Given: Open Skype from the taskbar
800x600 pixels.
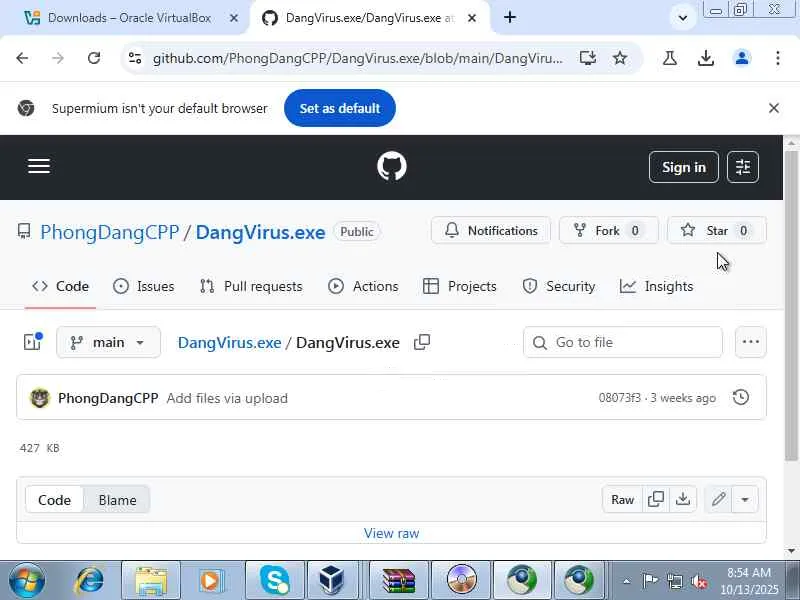Looking at the screenshot, I should click(x=275, y=581).
